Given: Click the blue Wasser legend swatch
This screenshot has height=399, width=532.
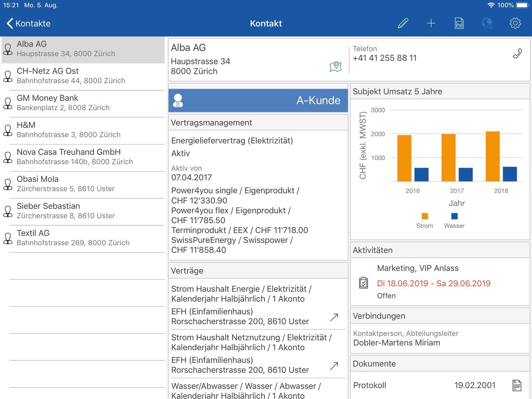Looking at the screenshot, I should tap(454, 216).
